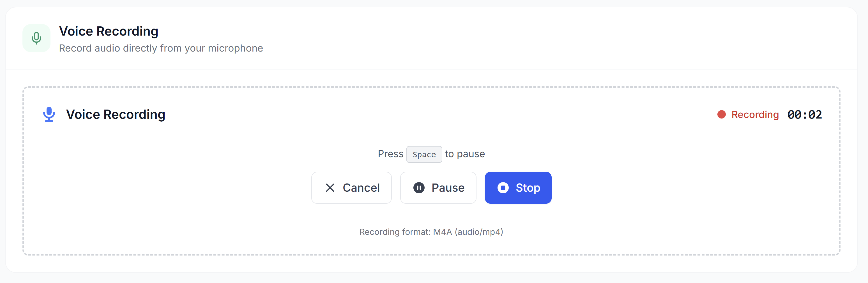Click the stop icon inside the Stop button
The width and height of the screenshot is (868, 283).
503,188
